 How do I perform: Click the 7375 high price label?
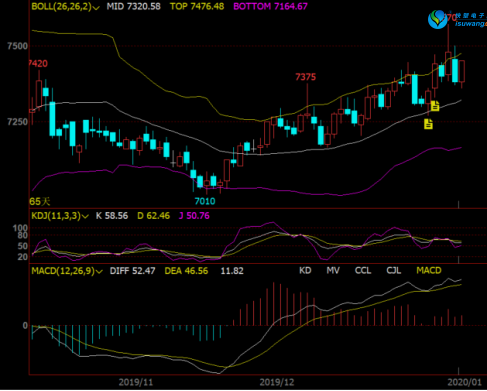305,77
